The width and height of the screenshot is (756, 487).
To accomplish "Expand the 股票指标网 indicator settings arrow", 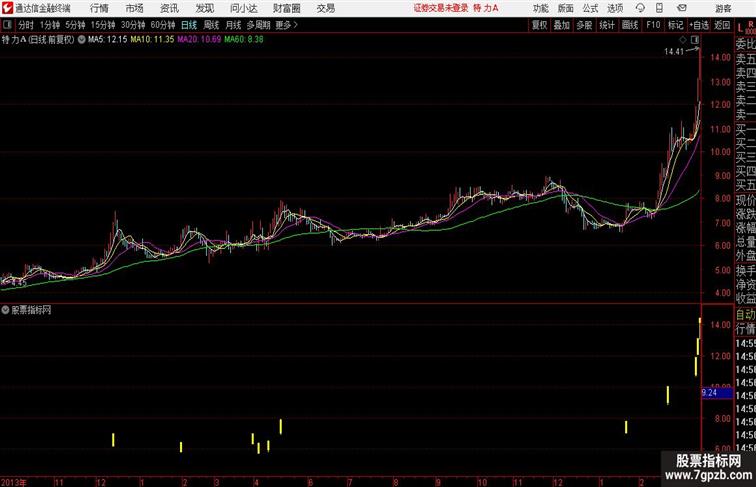I will [5, 310].
